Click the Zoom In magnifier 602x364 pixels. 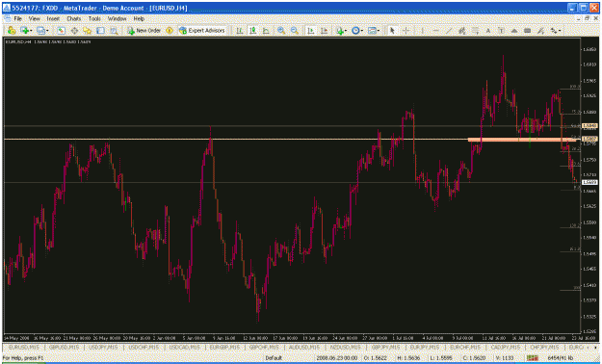click(x=281, y=31)
